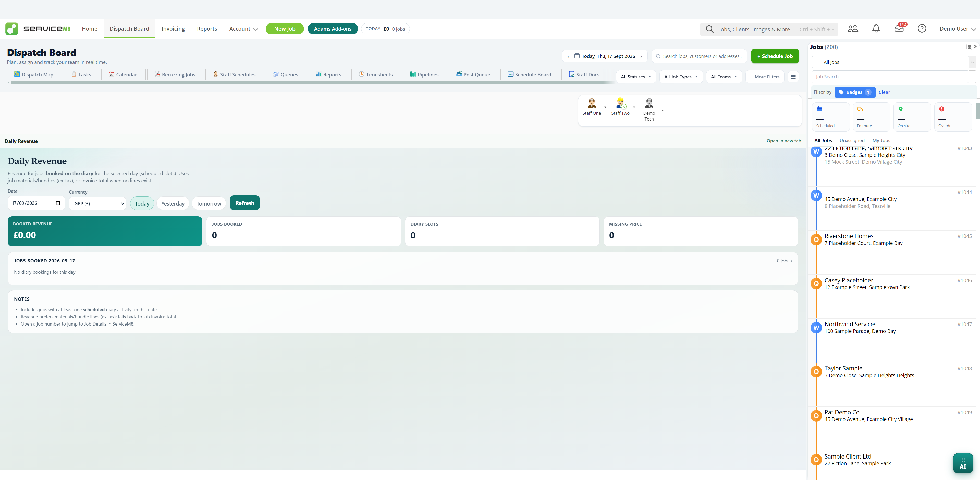This screenshot has height=480, width=980.
Task: Open the GBP currency dropdown
Action: (x=98, y=204)
